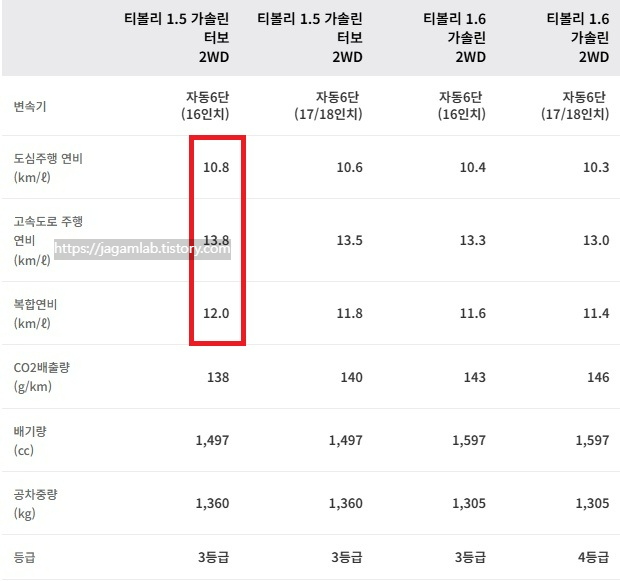Screen dimensions: 620x581
Task: Select 자동6단 (17/18인치) above 10.6
Action: [x=328, y=106]
